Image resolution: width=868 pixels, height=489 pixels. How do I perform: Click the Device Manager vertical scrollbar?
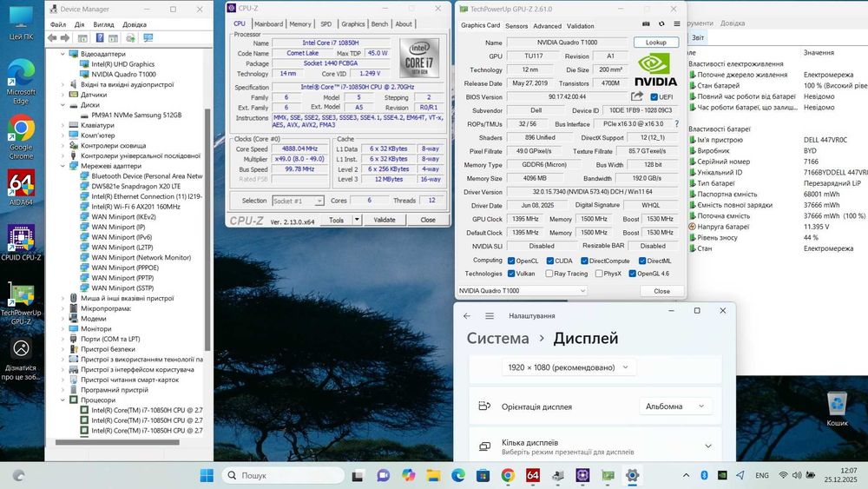(207, 230)
